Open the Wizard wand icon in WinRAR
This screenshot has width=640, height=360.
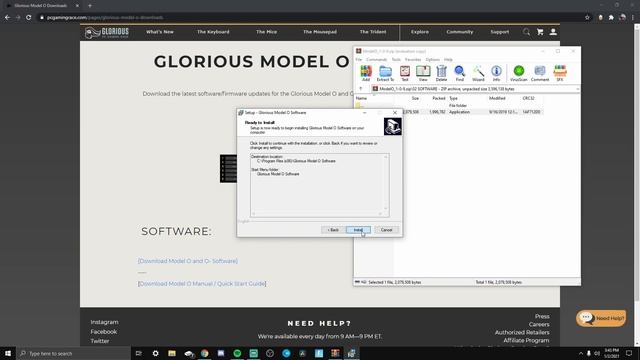[x=478, y=73]
